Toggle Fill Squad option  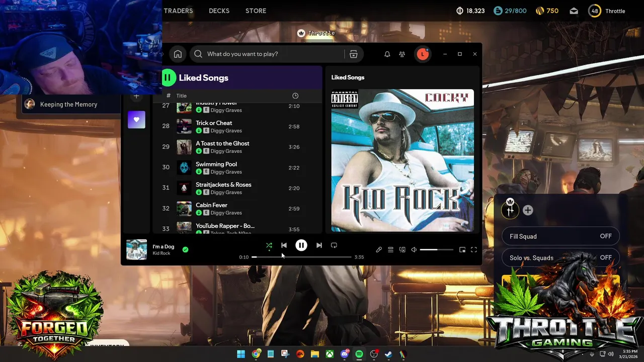[560, 236]
